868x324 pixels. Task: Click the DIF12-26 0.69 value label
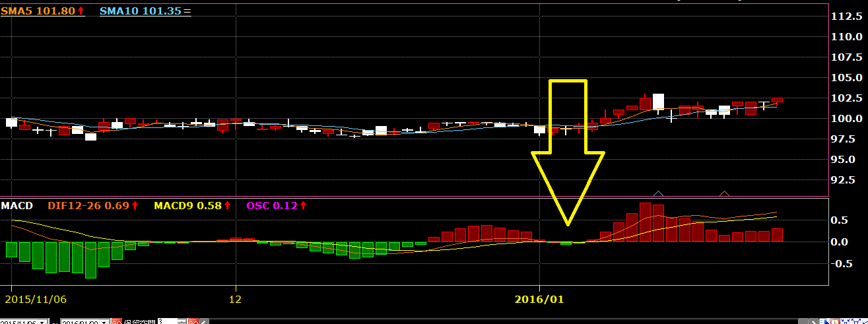(x=93, y=205)
